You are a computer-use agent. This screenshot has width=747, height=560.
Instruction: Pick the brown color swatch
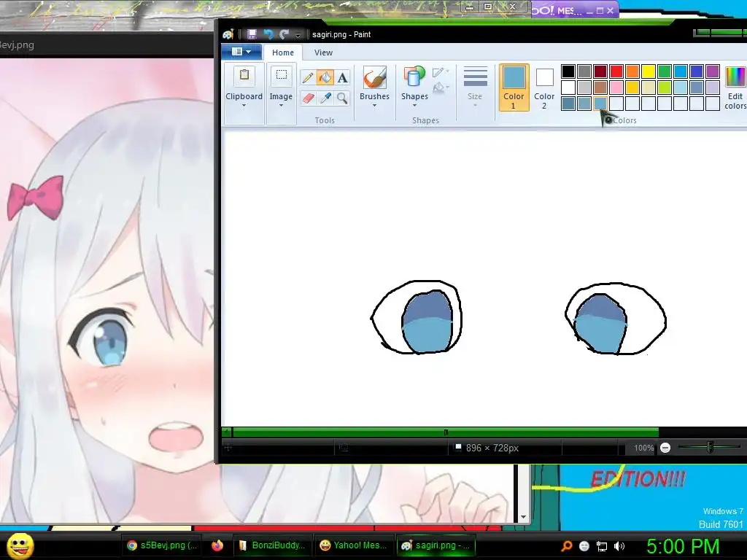click(x=600, y=87)
